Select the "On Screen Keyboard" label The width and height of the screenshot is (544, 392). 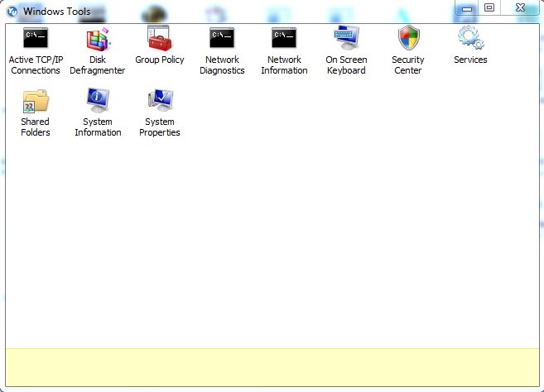pos(346,65)
